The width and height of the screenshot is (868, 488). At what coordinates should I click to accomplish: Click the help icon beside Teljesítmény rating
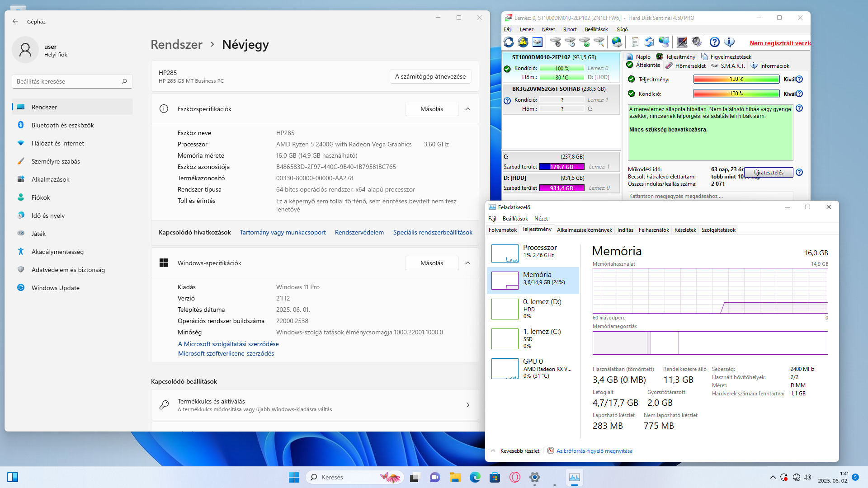[x=799, y=80]
